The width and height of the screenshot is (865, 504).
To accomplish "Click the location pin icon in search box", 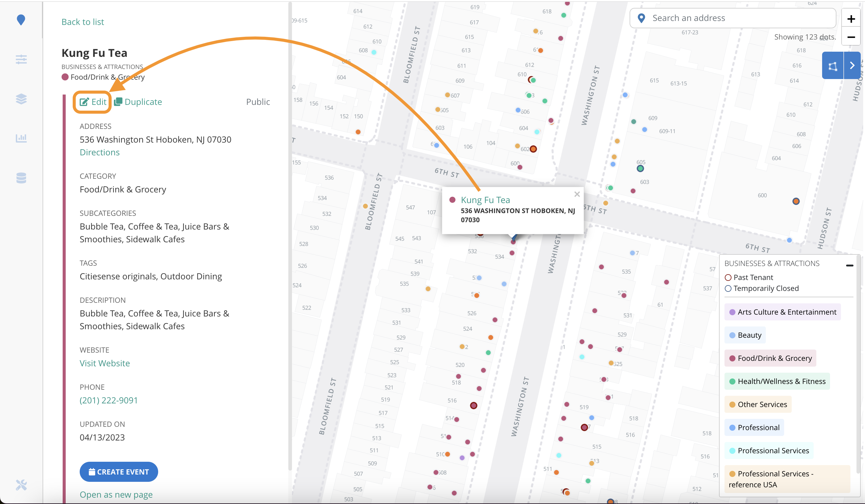I will pos(641,18).
